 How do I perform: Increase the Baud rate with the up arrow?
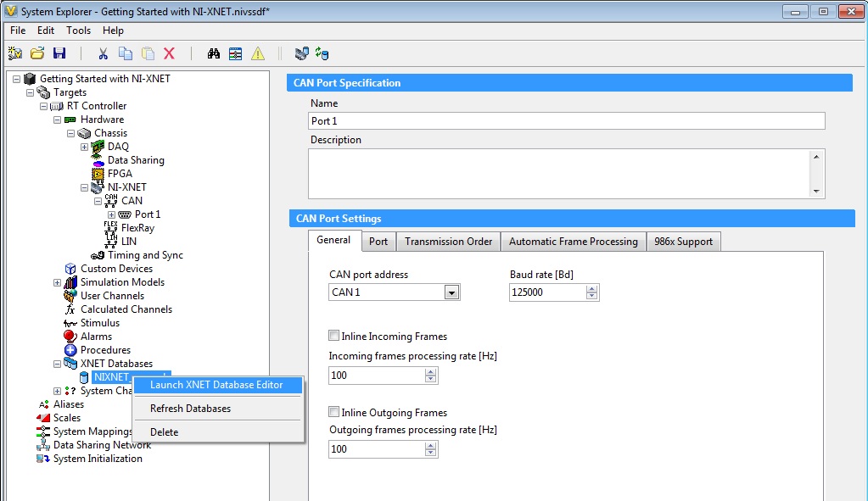[x=591, y=289]
